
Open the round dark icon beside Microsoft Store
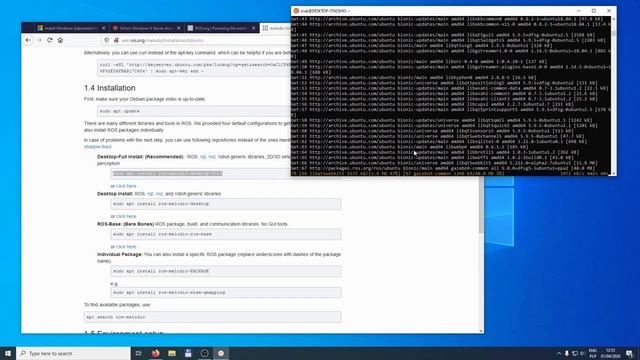[x=204, y=353]
